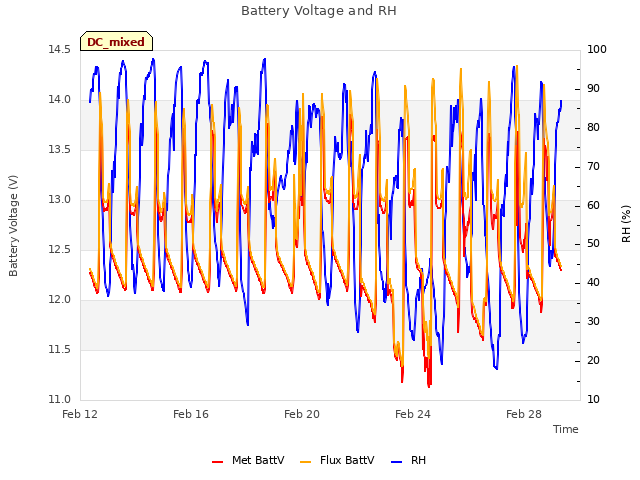Click the 80 RH tick label

(x=593, y=127)
